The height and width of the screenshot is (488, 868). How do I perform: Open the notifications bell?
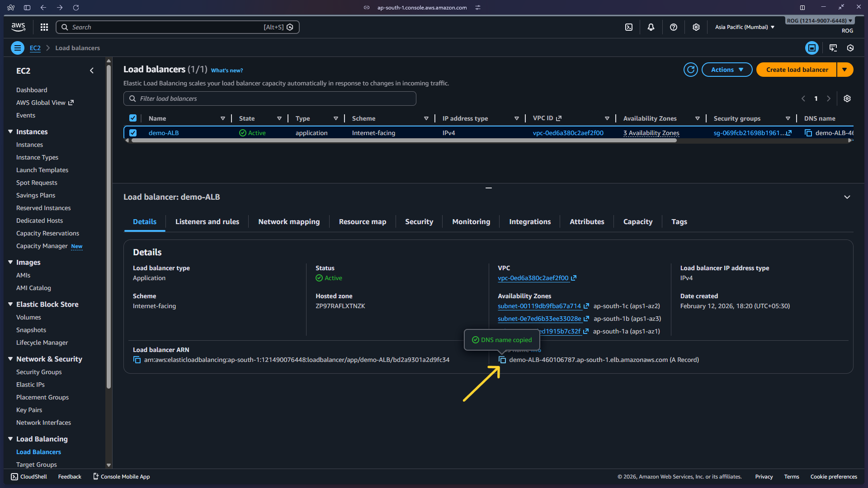pyautogui.click(x=651, y=27)
